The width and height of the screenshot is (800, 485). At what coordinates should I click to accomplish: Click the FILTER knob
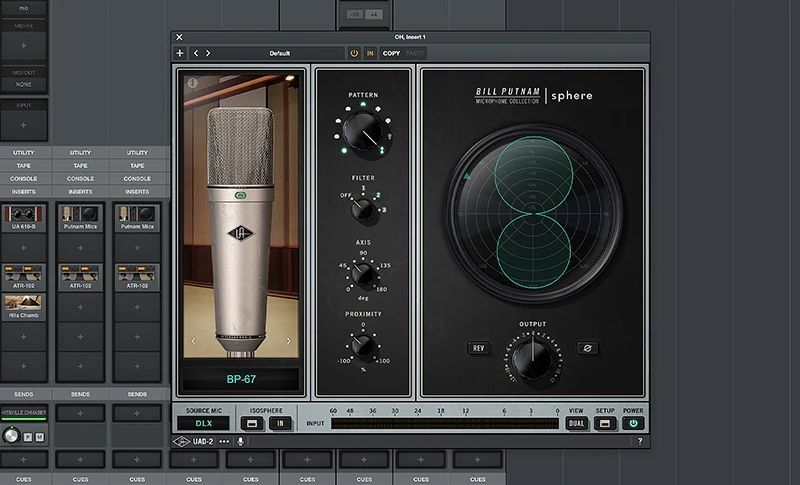[363, 210]
